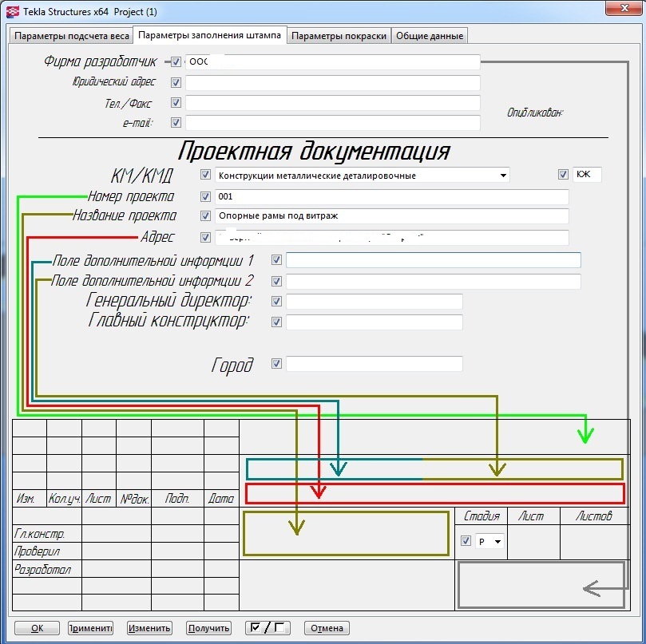Click the Изменить button
The height and width of the screenshot is (644, 646).
click(149, 628)
